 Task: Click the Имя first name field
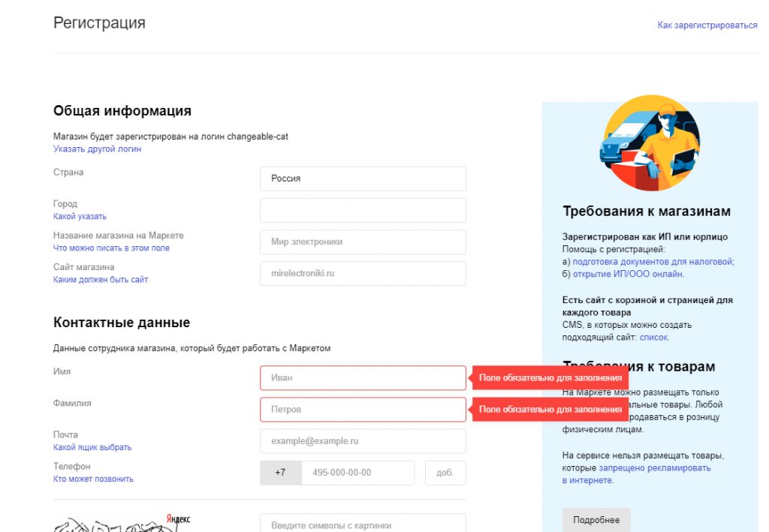pos(363,377)
